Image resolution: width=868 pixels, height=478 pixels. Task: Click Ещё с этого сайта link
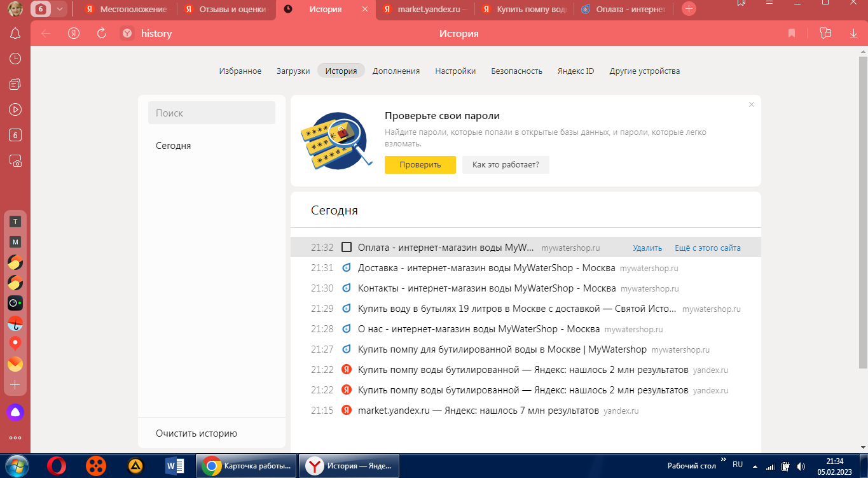point(708,248)
